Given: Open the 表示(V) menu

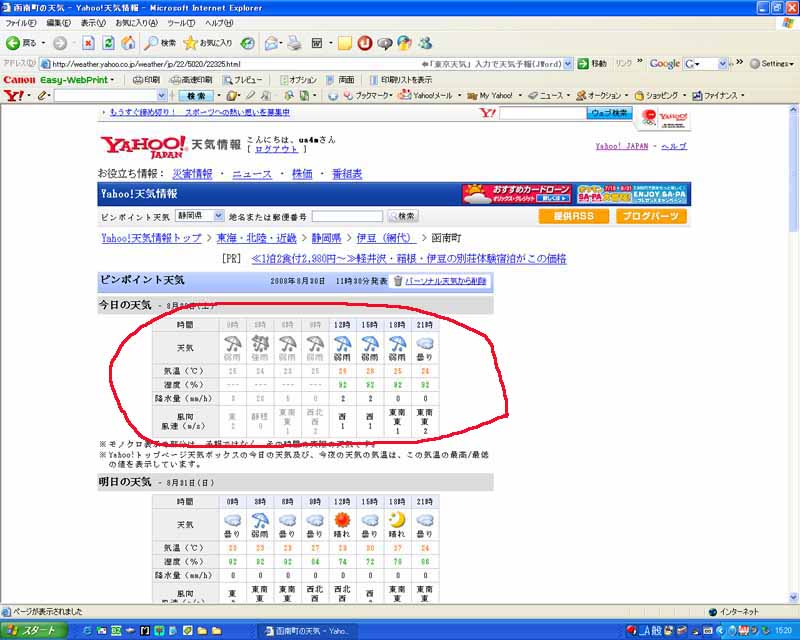Looking at the screenshot, I should (93, 23).
